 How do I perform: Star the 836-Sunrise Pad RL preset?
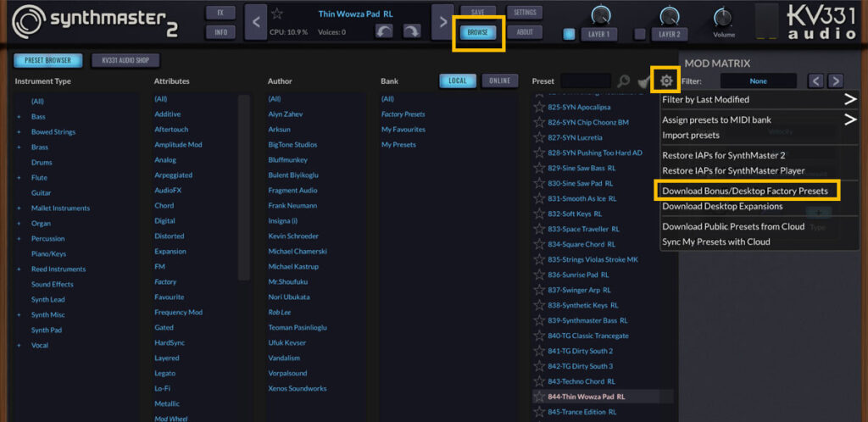tap(539, 275)
